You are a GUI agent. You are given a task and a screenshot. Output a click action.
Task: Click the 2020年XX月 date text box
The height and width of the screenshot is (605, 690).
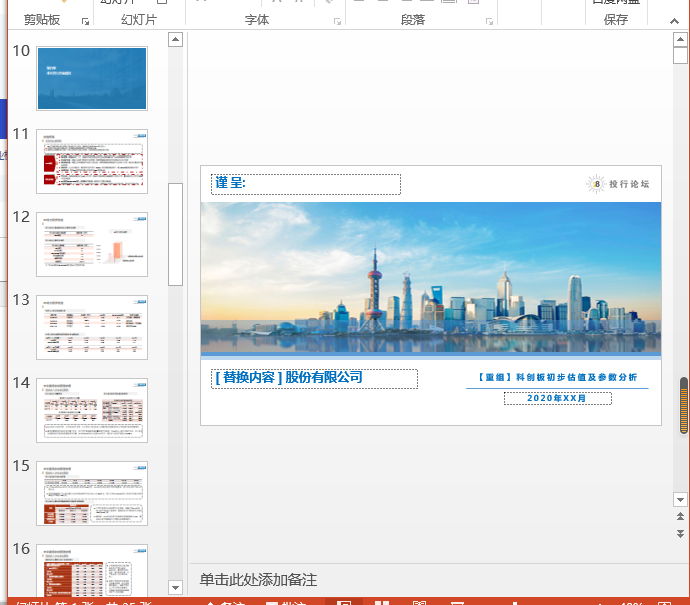(558, 398)
